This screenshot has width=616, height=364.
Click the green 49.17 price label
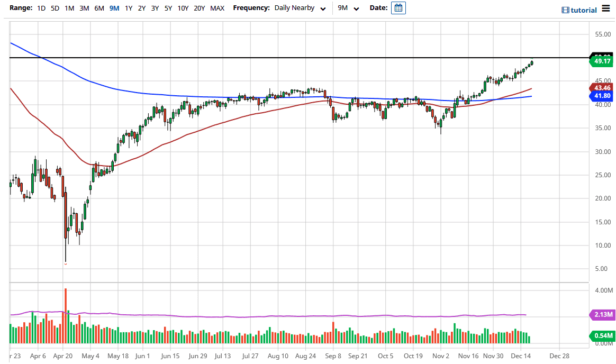[601, 61]
